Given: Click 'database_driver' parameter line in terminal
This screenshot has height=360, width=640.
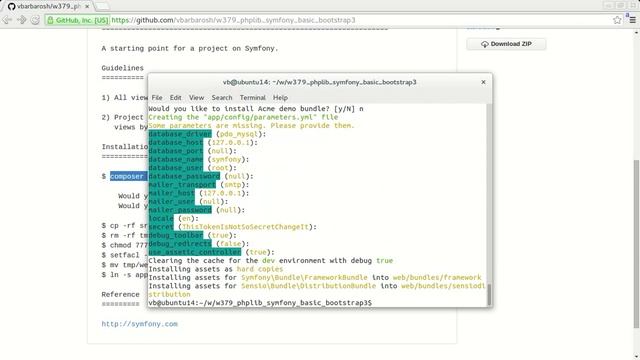Looking at the screenshot, I should (x=207, y=134).
